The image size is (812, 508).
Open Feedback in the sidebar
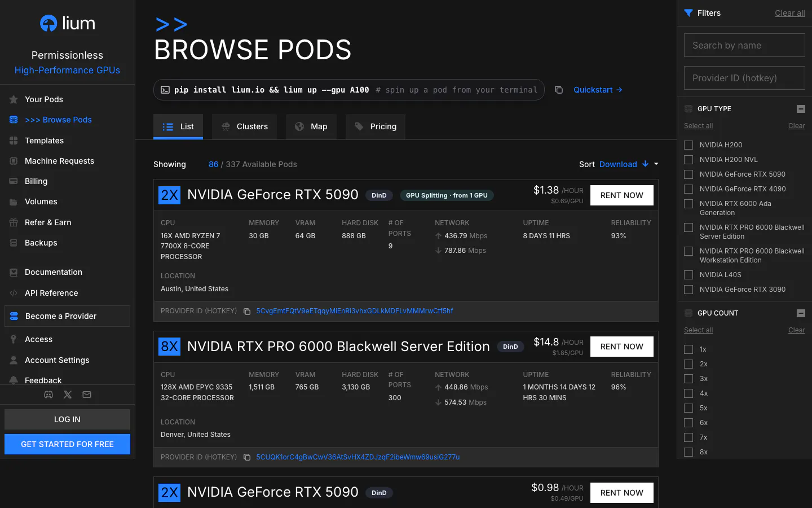(43, 380)
